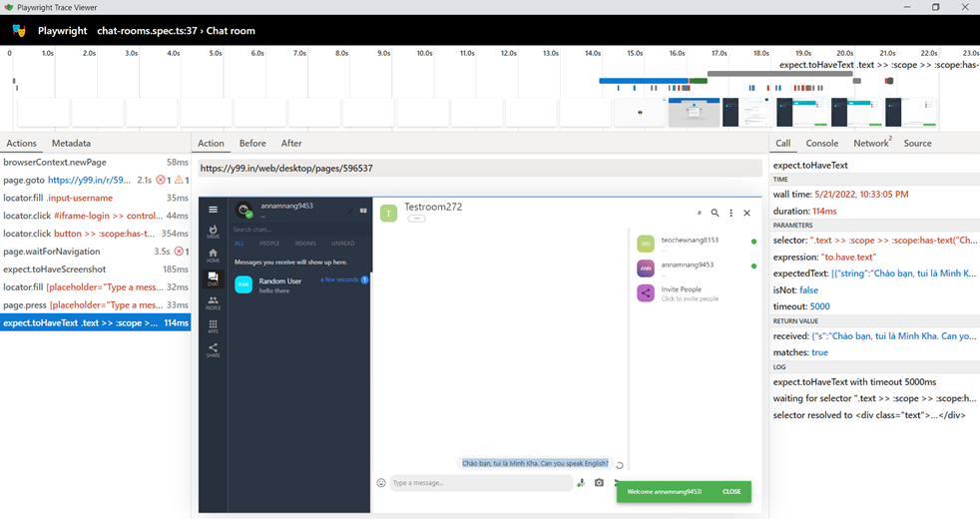Open the People icon in left sidebar
This screenshot has height=519, width=980.
[213, 302]
